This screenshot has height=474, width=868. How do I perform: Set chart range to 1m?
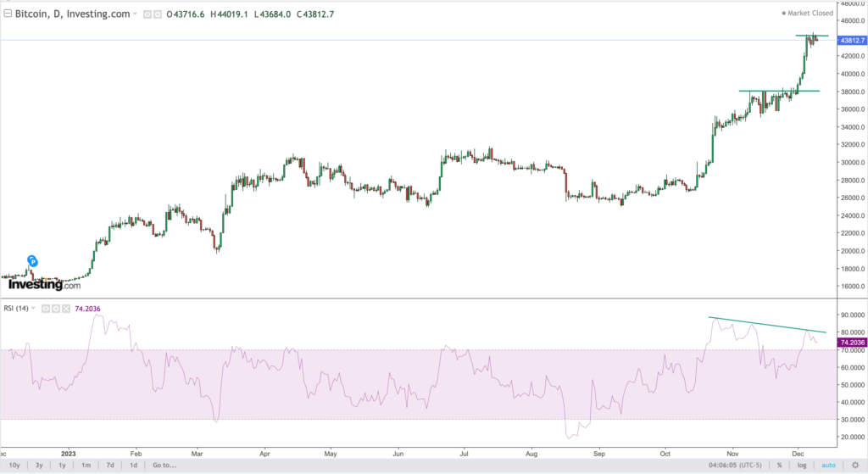86,465
